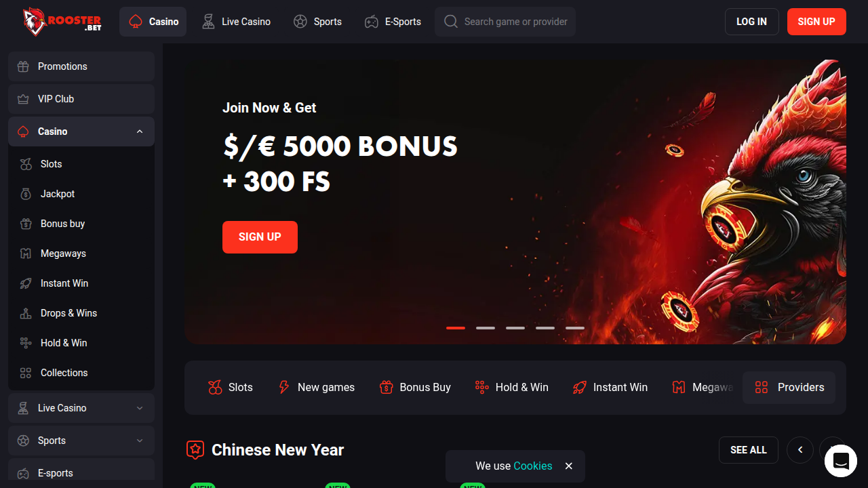
Task: Switch to the Sports top navigation tab
Action: pyautogui.click(x=317, y=22)
